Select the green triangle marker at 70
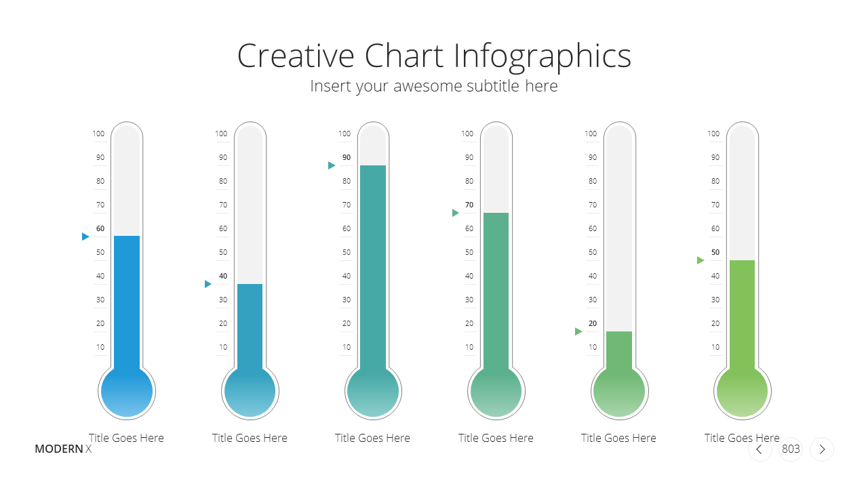Image resolution: width=868 pixels, height=488 pixels. 455,213
